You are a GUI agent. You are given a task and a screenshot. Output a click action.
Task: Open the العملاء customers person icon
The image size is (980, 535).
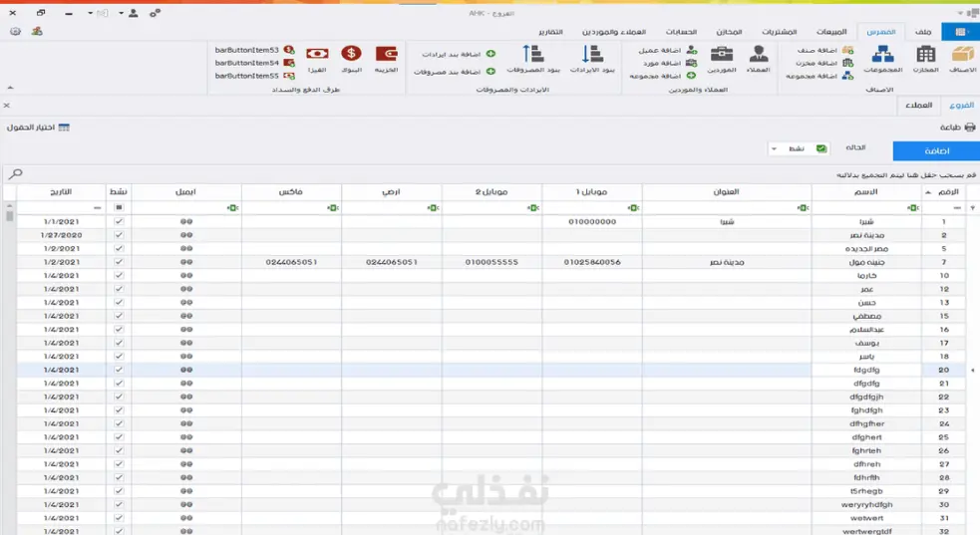coord(758,55)
